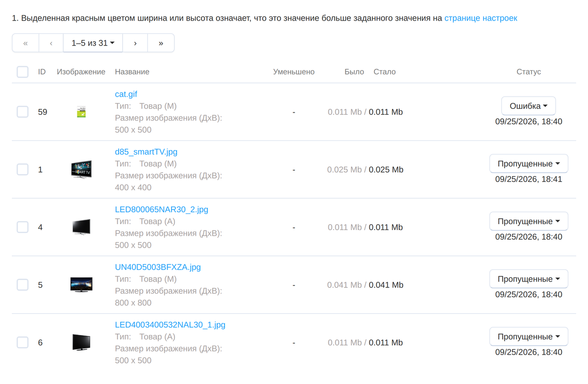Click the '0.025 Mb' new size value
The image size is (588, 384).
tap(386, 170)
